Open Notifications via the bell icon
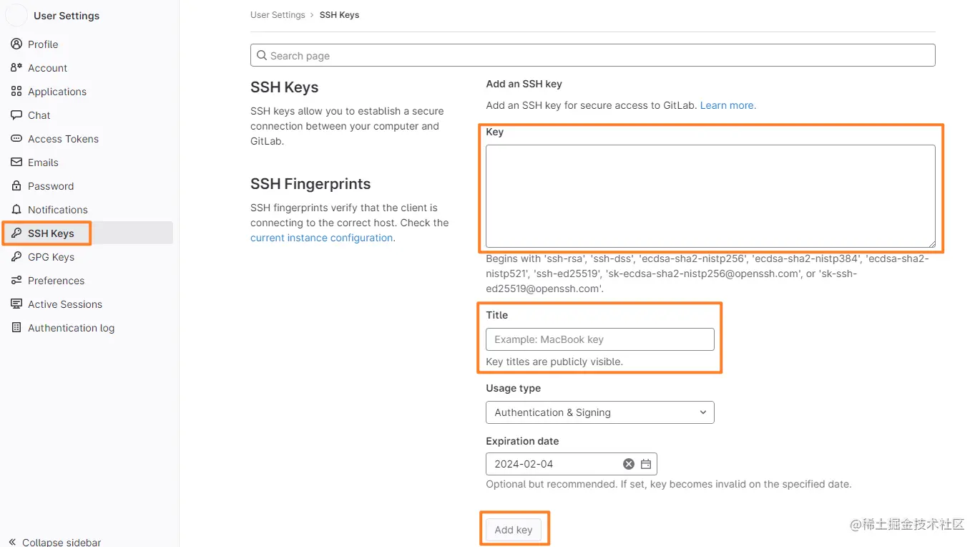 [x=16, y=210]
